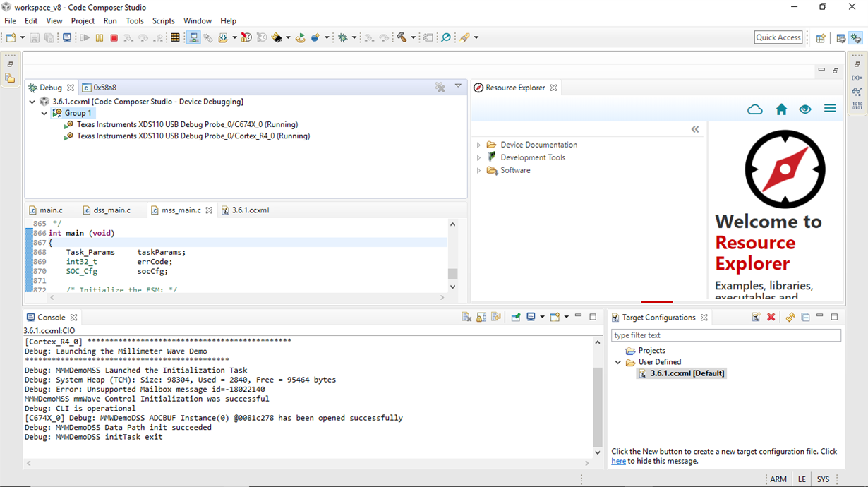Viewport: 868px width, 487px height.
Task: Toggle console scroll lock icon
Action: pos(481,318)
